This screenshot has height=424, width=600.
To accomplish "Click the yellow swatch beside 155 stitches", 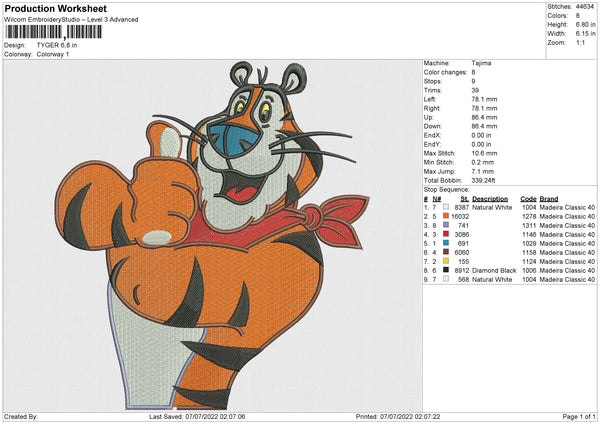I will 446,261.
